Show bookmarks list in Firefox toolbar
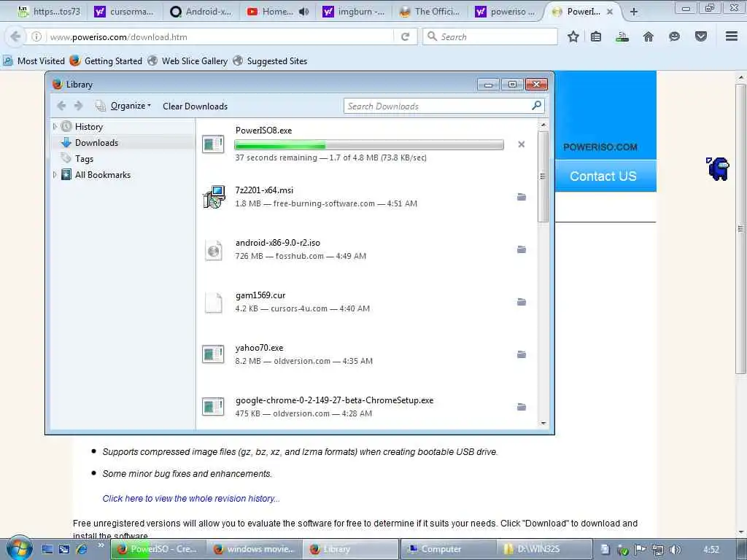747x560 pixels. [x=596, y=36]
